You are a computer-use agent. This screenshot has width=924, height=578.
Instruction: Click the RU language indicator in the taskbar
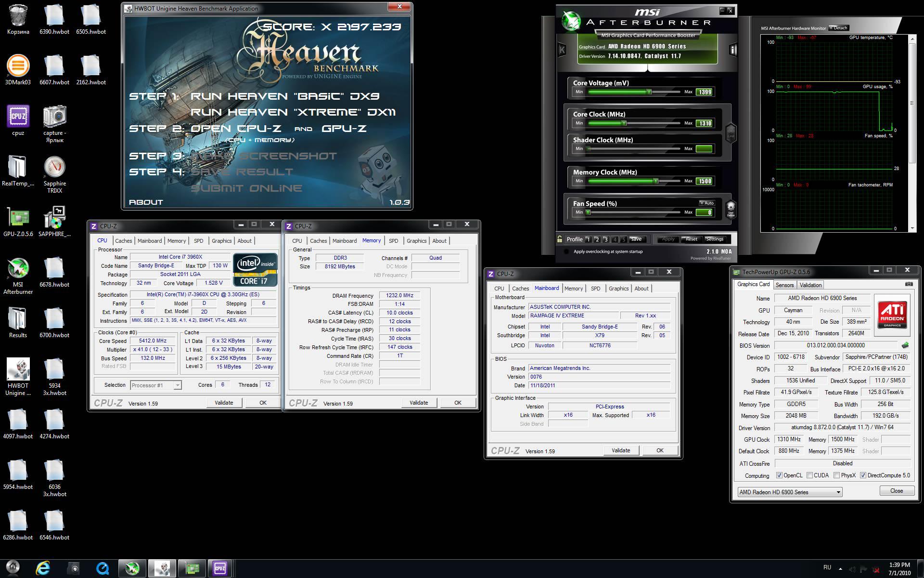pyautogui.click(x=827, y=567)
